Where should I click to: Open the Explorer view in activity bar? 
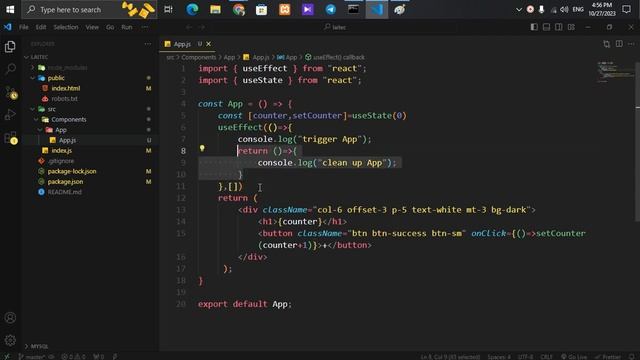pos(10,47)
